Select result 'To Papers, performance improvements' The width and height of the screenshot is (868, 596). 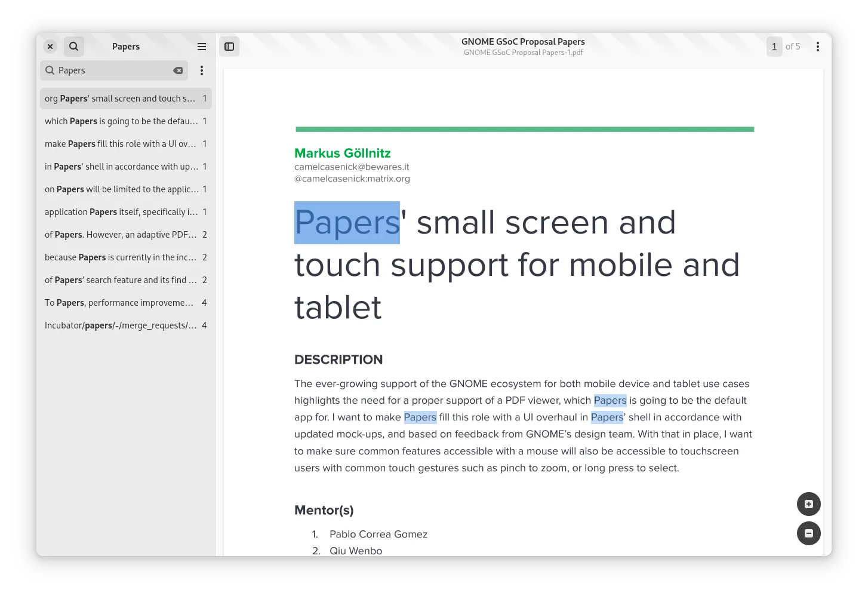[x=126, y=303]
